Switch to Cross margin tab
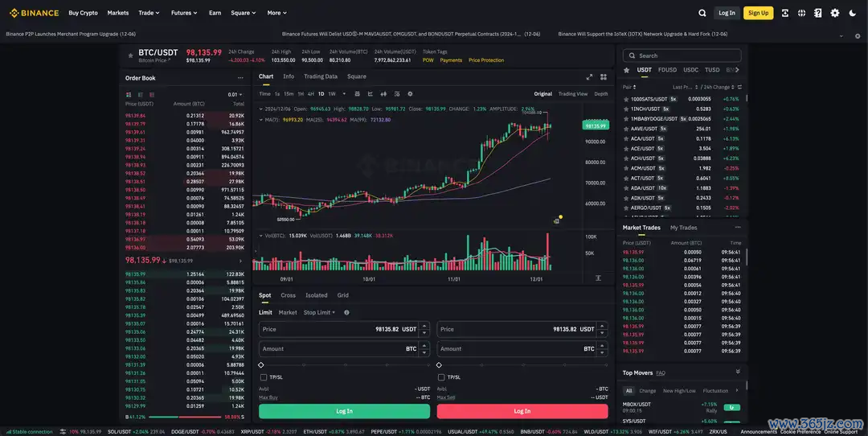The width and height of the screenshot is (868, 436). (x=288, y=295)
